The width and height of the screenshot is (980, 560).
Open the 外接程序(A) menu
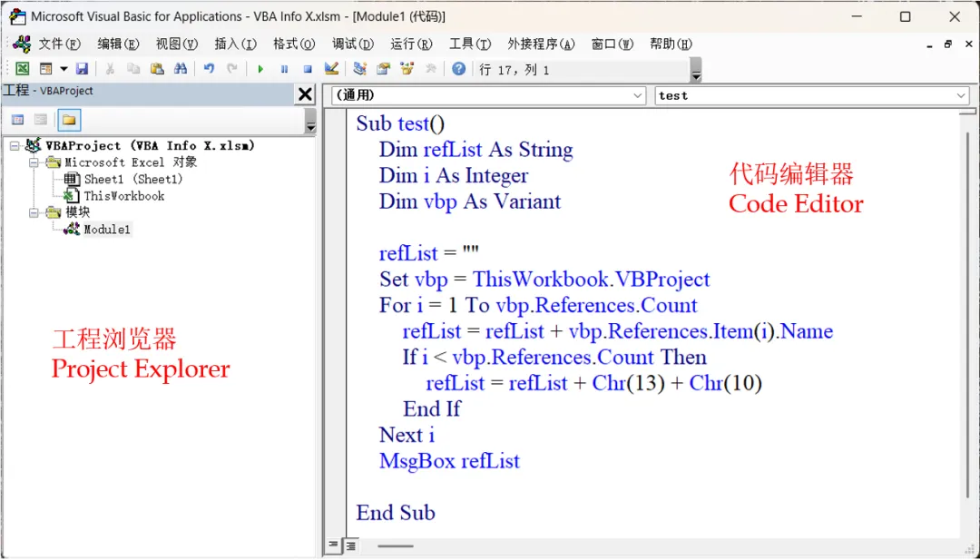pos(541,44)
